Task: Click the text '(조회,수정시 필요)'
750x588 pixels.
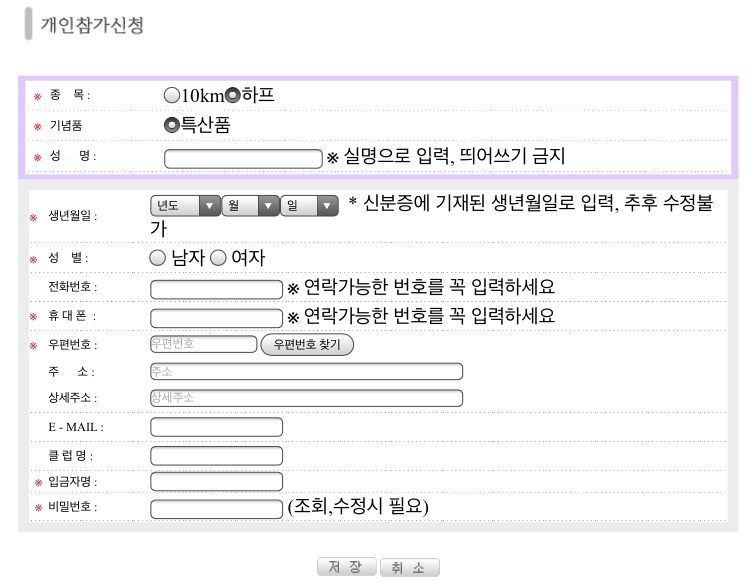Action: click(x=358, y=506)
